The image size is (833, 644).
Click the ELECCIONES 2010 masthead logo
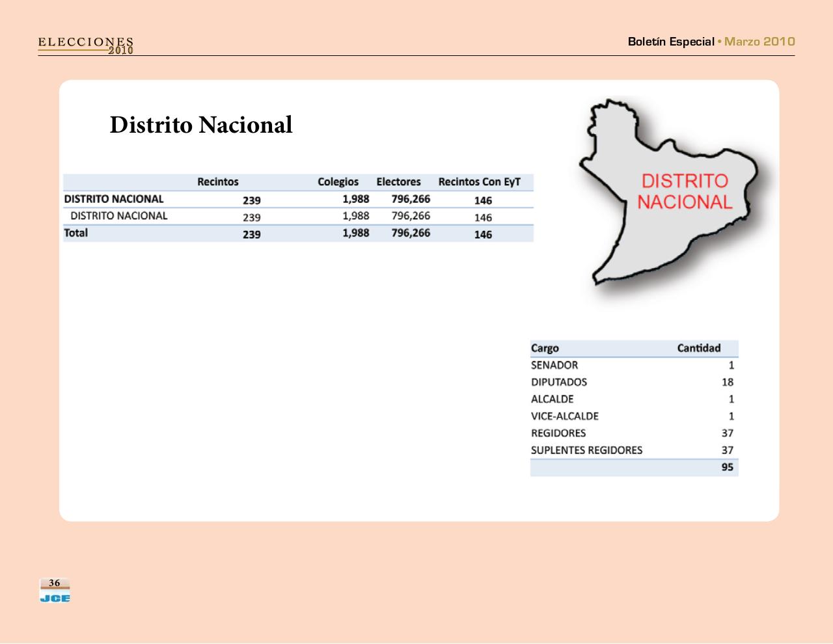tap(85, 44)
